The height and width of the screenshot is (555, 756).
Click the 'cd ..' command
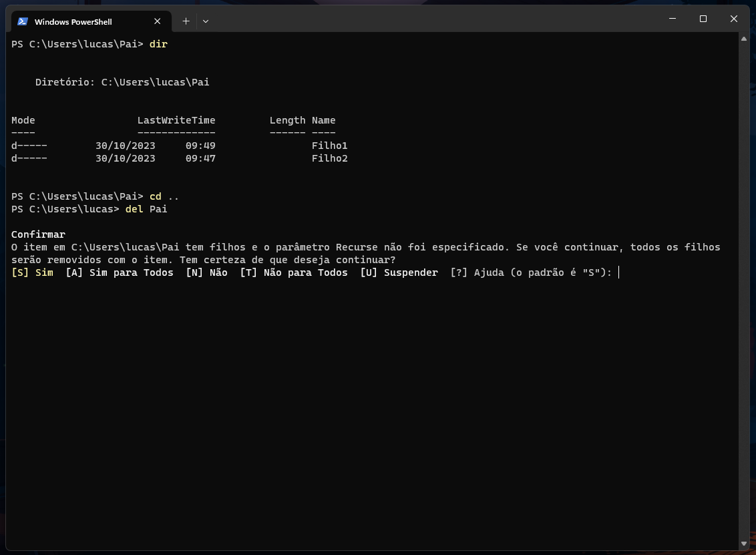pos(164,196)
